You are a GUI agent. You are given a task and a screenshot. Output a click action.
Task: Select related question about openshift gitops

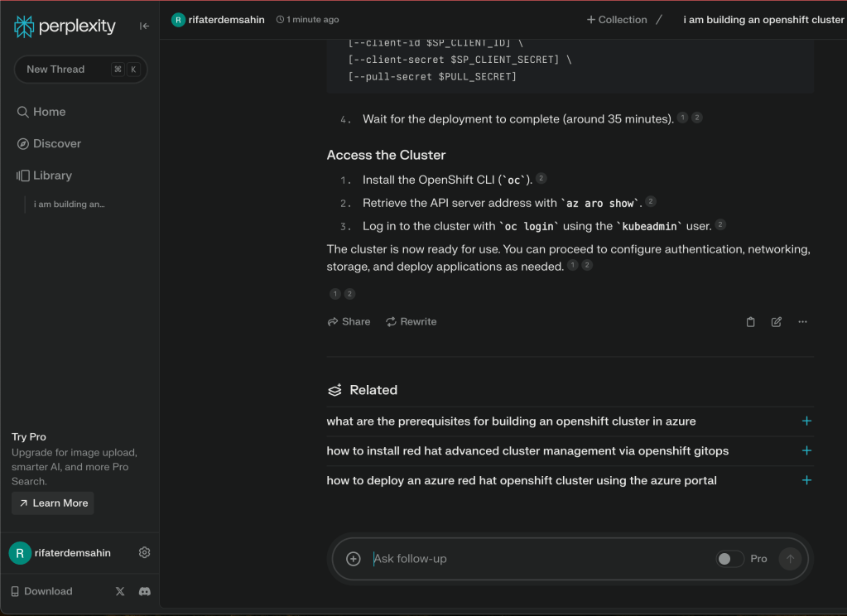527,451
